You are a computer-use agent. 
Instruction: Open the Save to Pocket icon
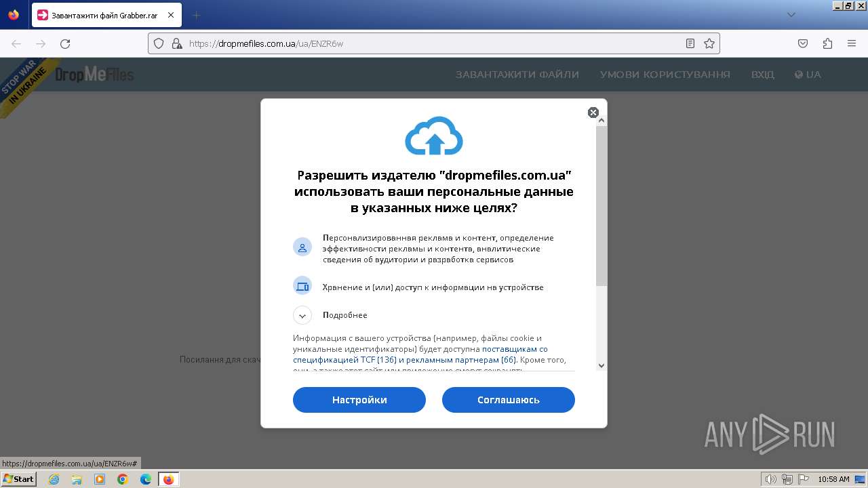point(803,43)
